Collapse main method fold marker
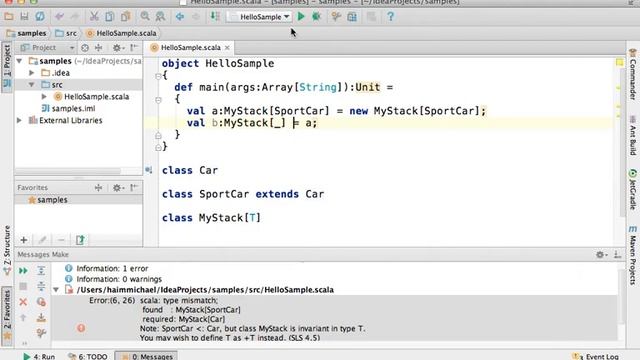 pyautogui.click(x=158, y=100)
